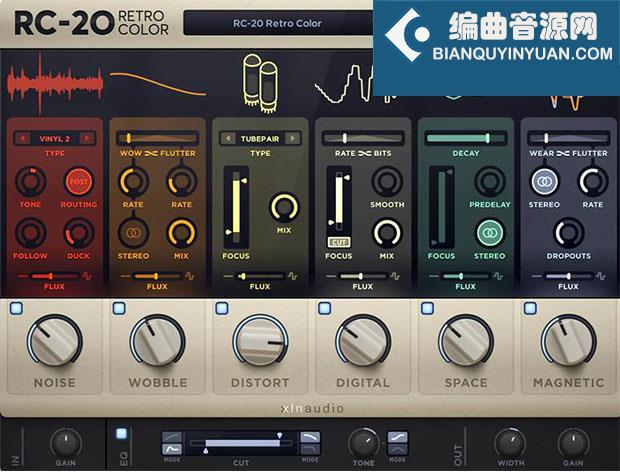The width and height of the screenshot is (620, 472).
Task: Enable the Wobble module power checkbox
Action: click(x=119, y=308)
